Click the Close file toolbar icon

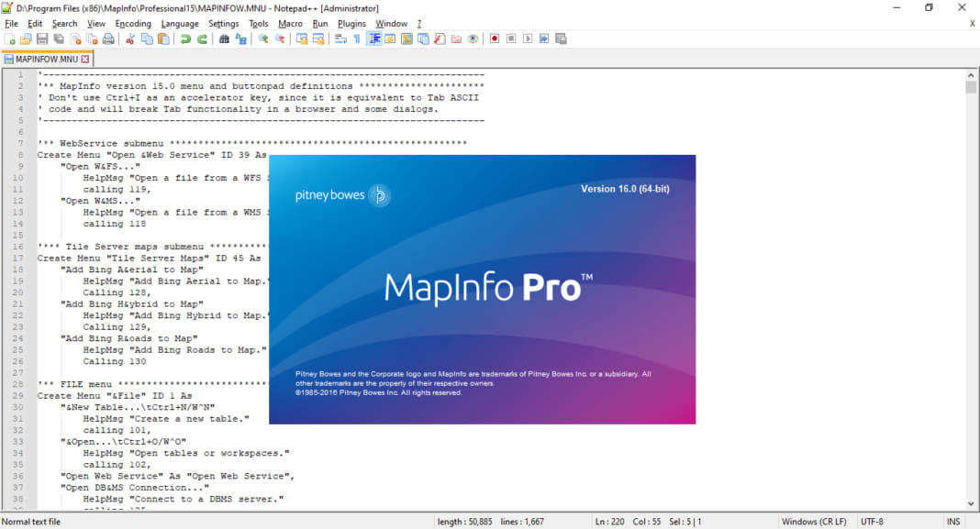75,39
